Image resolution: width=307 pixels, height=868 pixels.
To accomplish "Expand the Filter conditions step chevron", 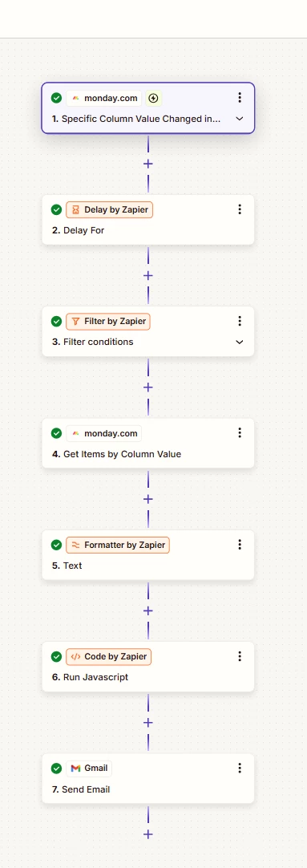I will point(240,342).
